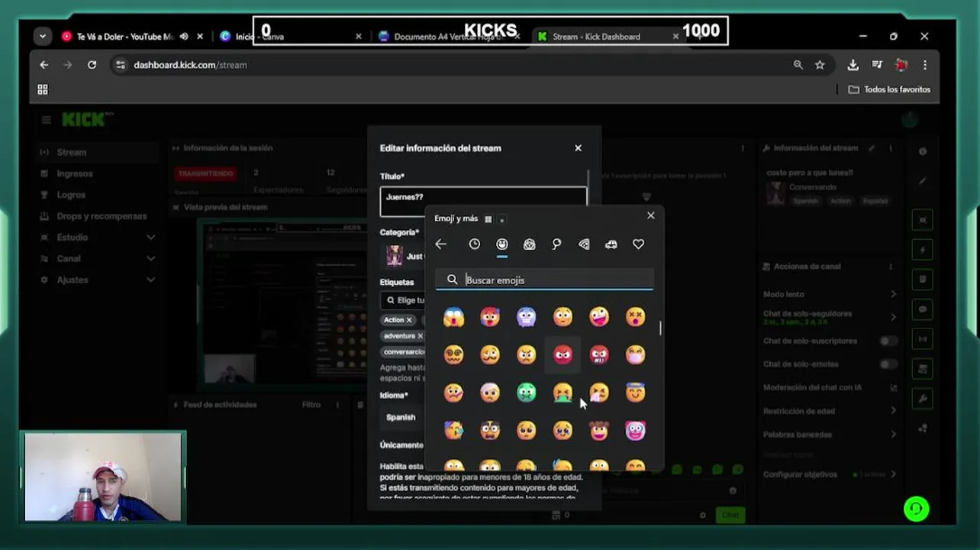The height and width of the screenshot is (550, 980).
Task: Pick the red angry face emoji
Action: click(x=563, y=354)
